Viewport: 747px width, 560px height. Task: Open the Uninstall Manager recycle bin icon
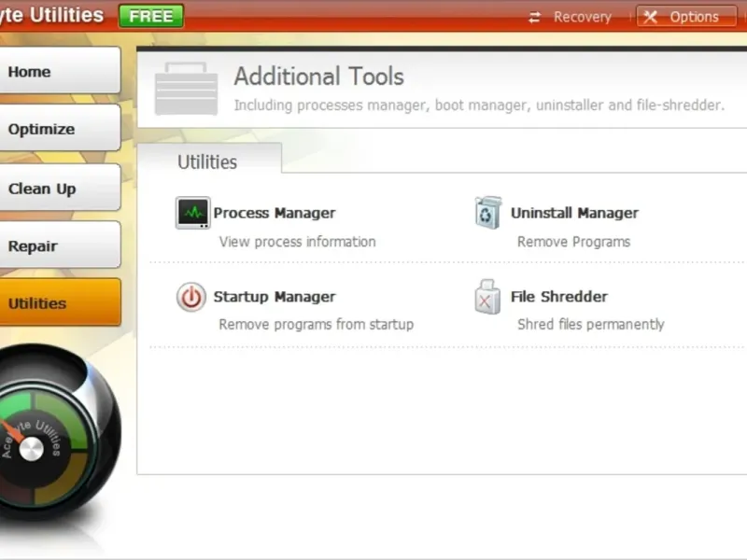487,213
